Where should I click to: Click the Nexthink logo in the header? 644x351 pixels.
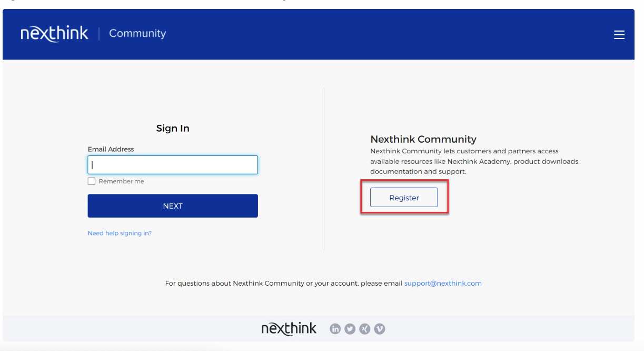click(x=55, y=33)
